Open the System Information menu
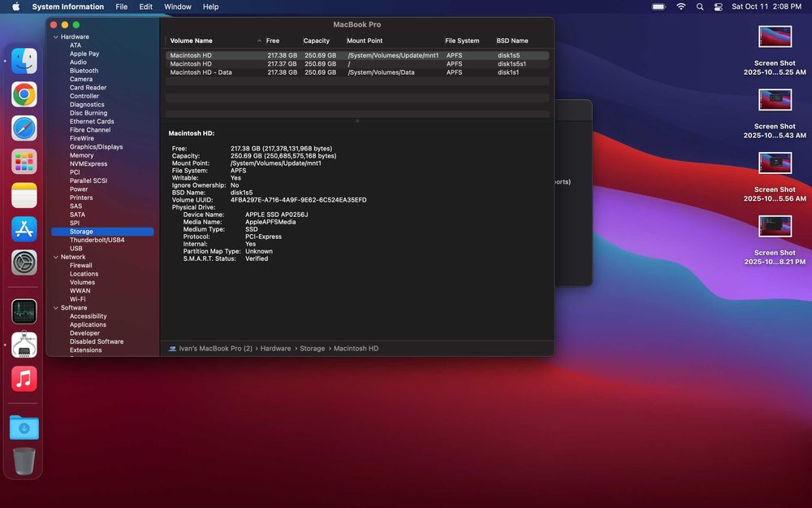 pyautogui.click(x=68, y=7)
